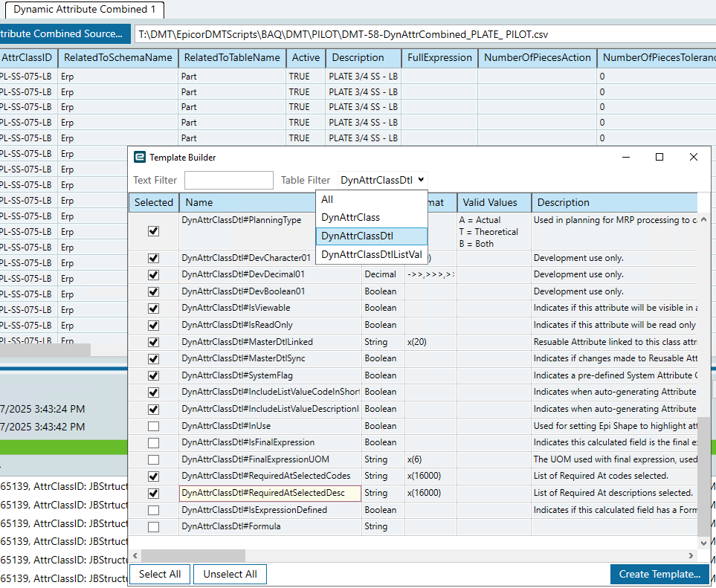Uncheck the DynAttrClassDtl#PlanningType checkbox
This screenshot has width=716, height=588.
tap(153, 231)
